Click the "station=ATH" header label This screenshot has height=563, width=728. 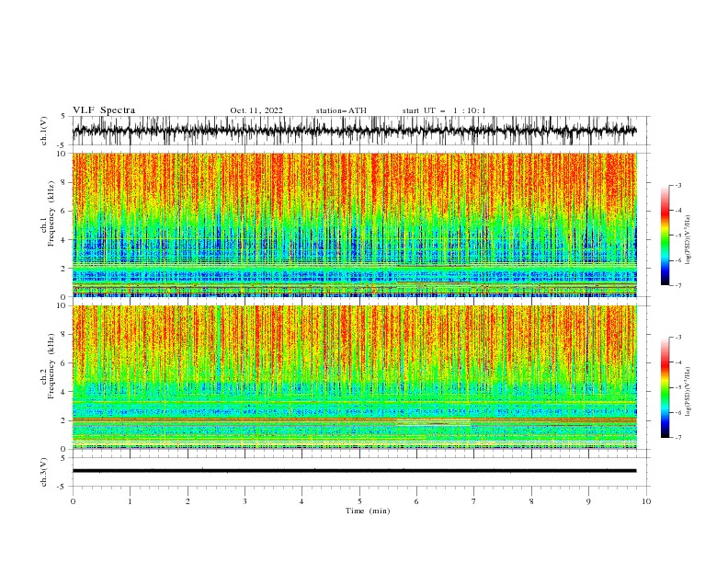341,110
